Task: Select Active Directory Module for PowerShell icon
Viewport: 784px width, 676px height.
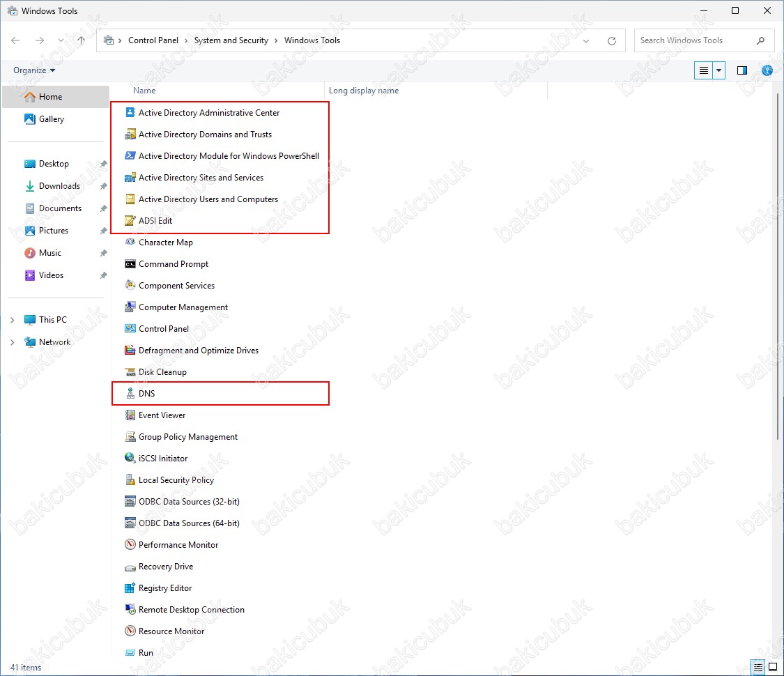Action: coord(130,155)
